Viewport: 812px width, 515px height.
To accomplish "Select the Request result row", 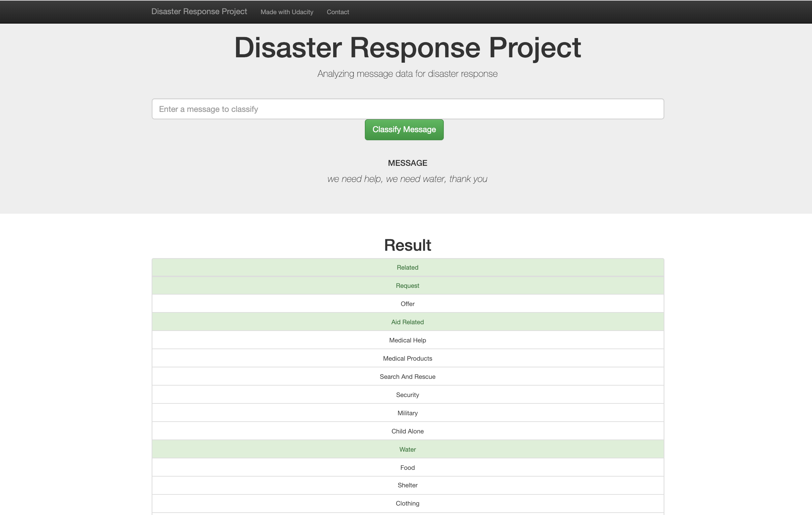I will tap(408, 285).
